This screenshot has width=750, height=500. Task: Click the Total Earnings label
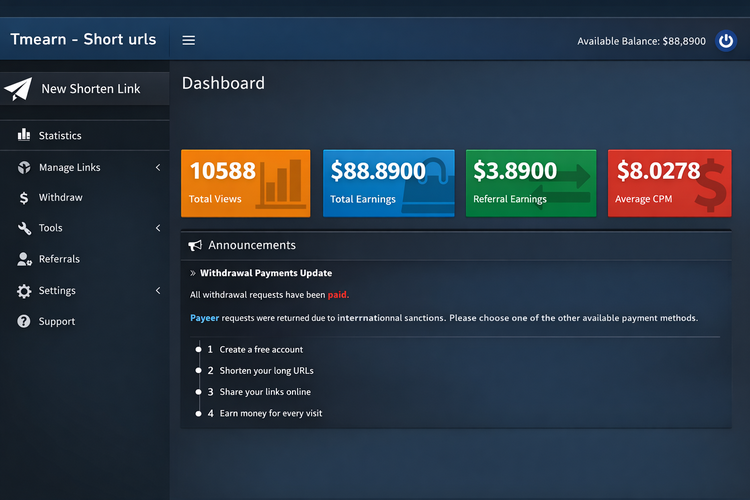tap(363, 200)
